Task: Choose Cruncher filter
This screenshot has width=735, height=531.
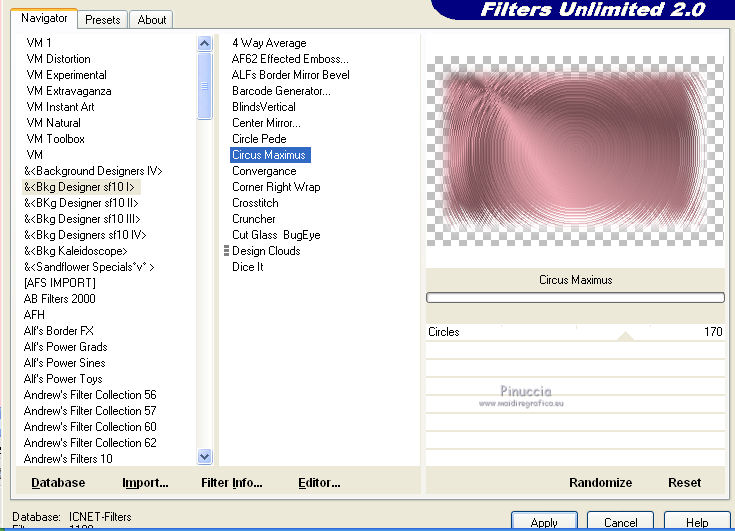Action: (254, 218)
